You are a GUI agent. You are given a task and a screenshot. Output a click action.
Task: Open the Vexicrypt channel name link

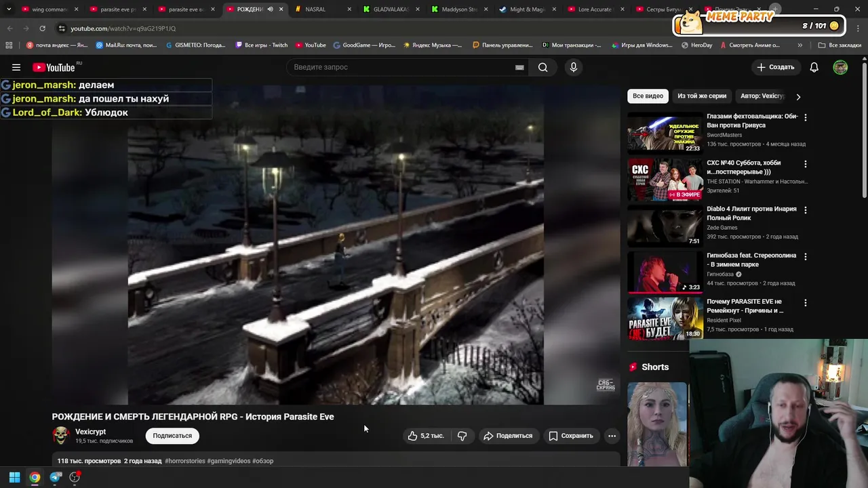pyautogui.click(x=90, y=432)
